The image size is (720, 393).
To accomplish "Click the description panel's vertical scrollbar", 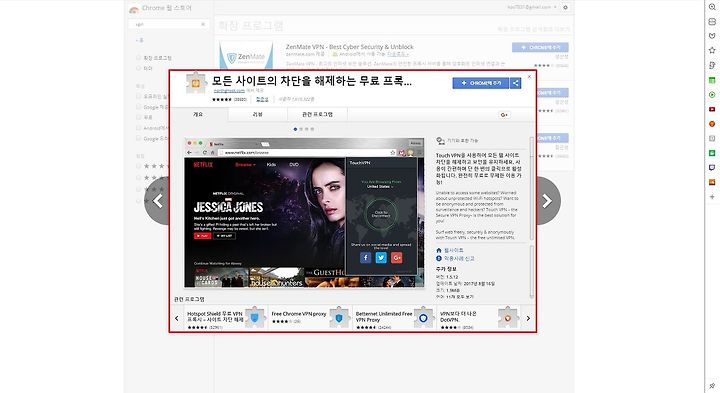I will [x=532, y=188].
